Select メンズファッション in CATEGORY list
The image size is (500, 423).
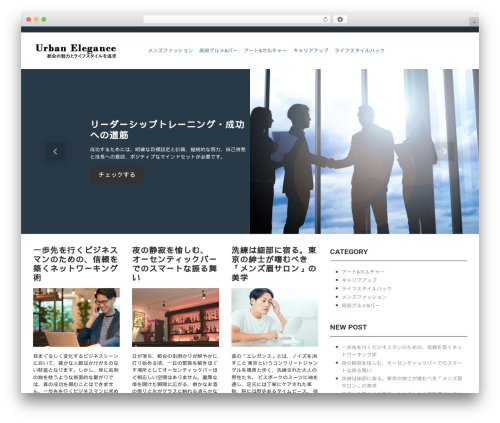[364, 297]
